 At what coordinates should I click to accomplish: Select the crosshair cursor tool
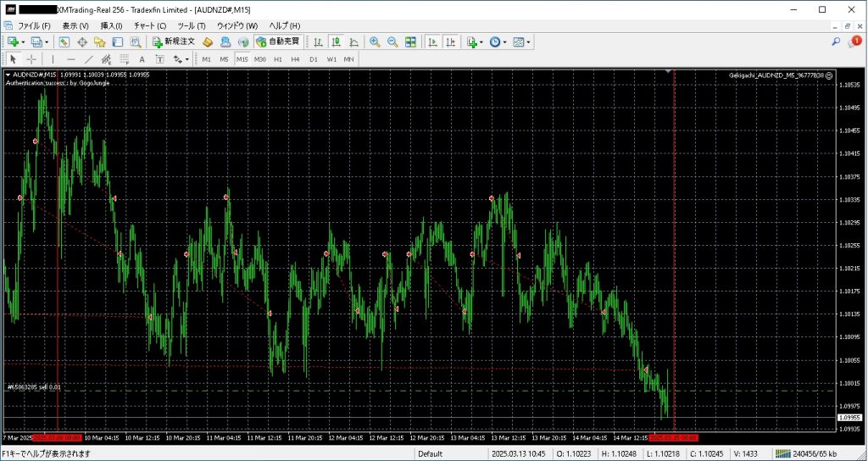[x=31, y=59]
